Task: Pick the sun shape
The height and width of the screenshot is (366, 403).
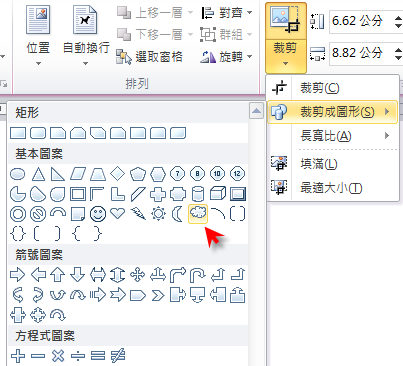Action: (158, 214)
